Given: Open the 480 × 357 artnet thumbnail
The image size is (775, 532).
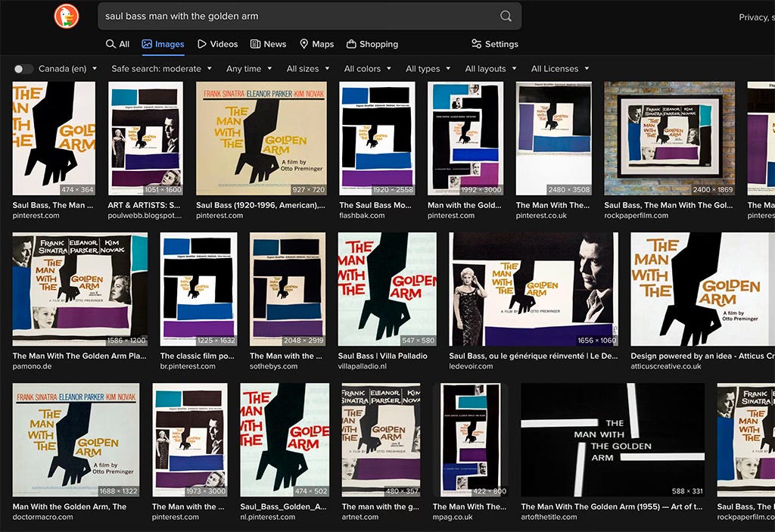Looking at the screenshot, I should 381,440.
